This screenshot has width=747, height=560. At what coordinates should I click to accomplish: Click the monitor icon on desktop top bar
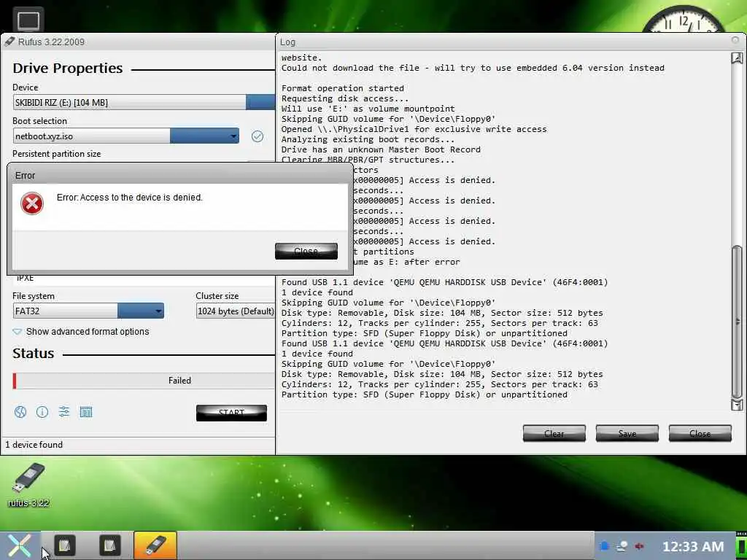tap(28, 20)
